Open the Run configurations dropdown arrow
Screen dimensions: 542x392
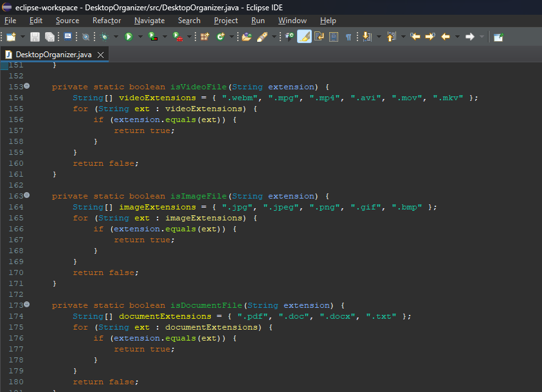[140, 37]
